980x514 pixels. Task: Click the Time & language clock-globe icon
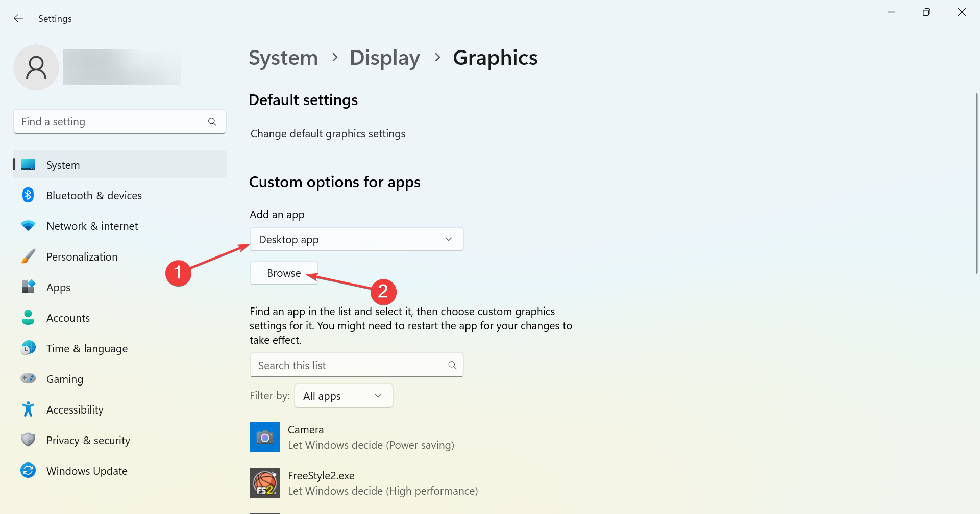tap(28, 348)
